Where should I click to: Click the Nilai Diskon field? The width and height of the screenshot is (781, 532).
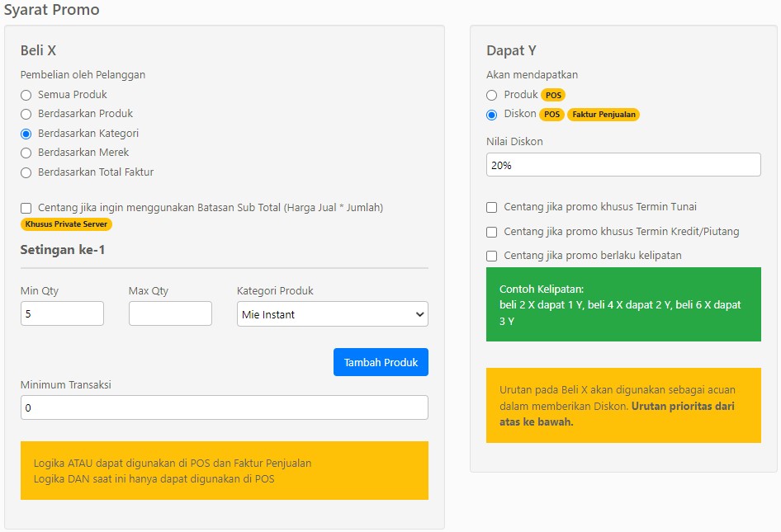(623, 165)
